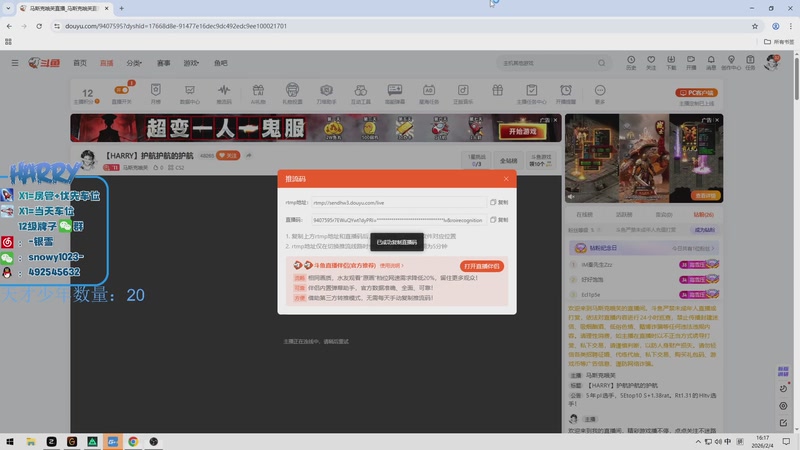Screen dimensions: 800x450
Task: Open the 开播提醒 alarm clock icon
Action: 566,90
